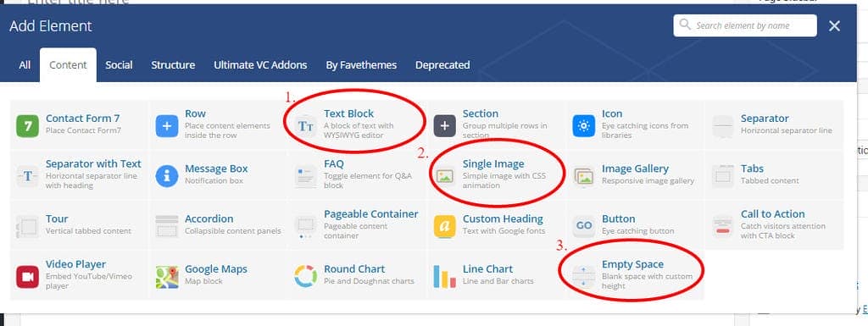This screenshot has width=868, height=326.
Task: Focus the Search element by name field
Action: tap(745, 25)
